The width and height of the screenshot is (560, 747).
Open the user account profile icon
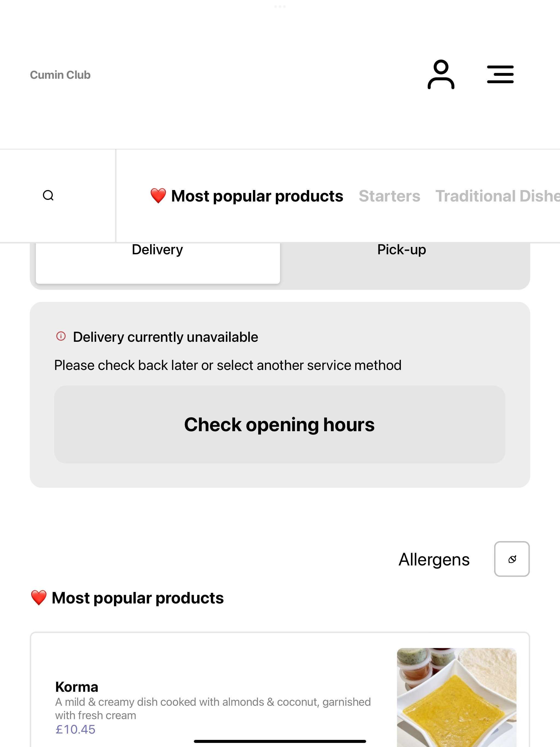click(441, 75)
